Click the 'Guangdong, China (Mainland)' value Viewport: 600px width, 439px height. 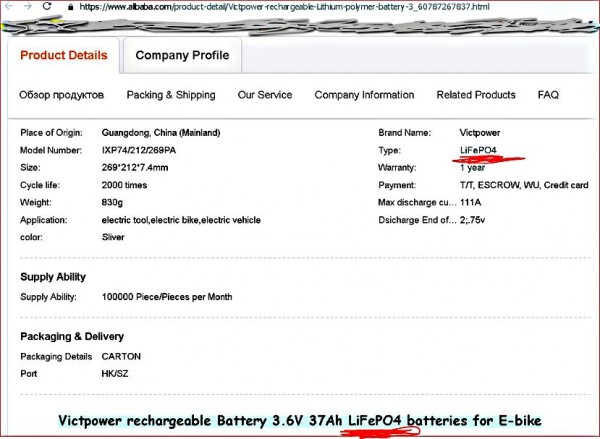[161, 133]
